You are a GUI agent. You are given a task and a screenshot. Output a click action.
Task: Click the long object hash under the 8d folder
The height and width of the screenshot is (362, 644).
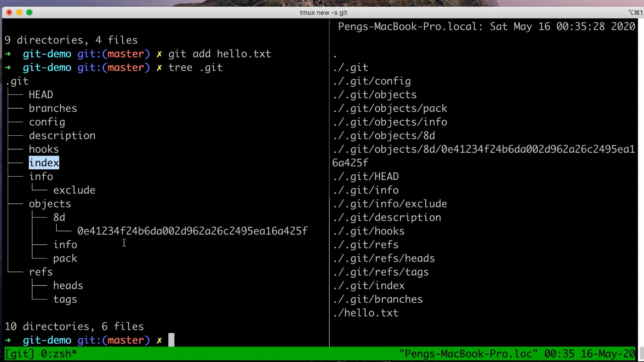pyautogui.click(x=192, y=231)
